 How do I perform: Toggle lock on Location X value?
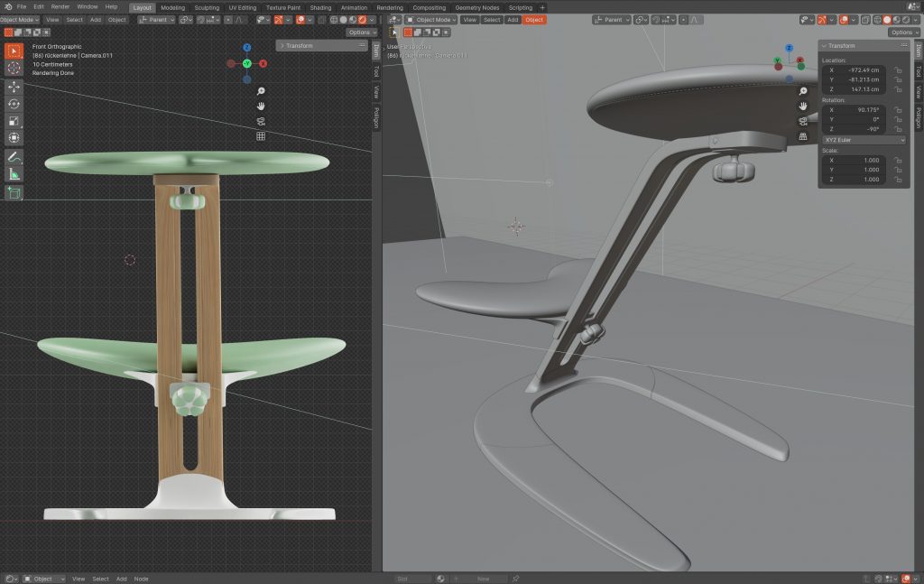898,70
